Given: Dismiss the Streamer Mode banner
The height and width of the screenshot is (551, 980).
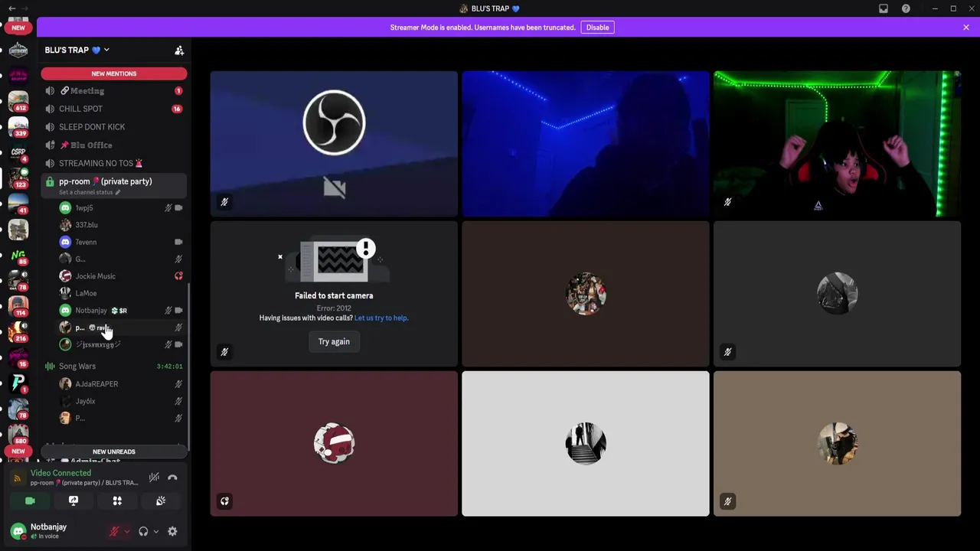Looking at the screenshot, I should pyautogui.click(x=966, y=28).
